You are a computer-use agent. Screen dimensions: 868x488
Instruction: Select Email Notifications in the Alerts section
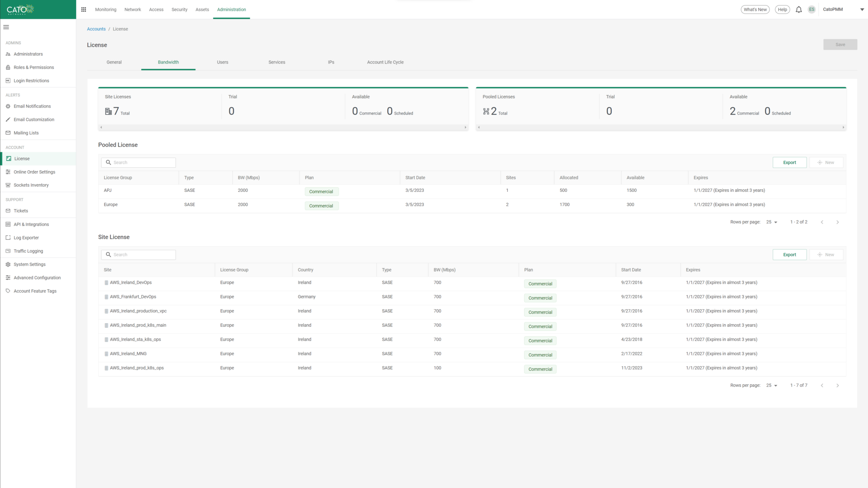click(x=32, y=106)
